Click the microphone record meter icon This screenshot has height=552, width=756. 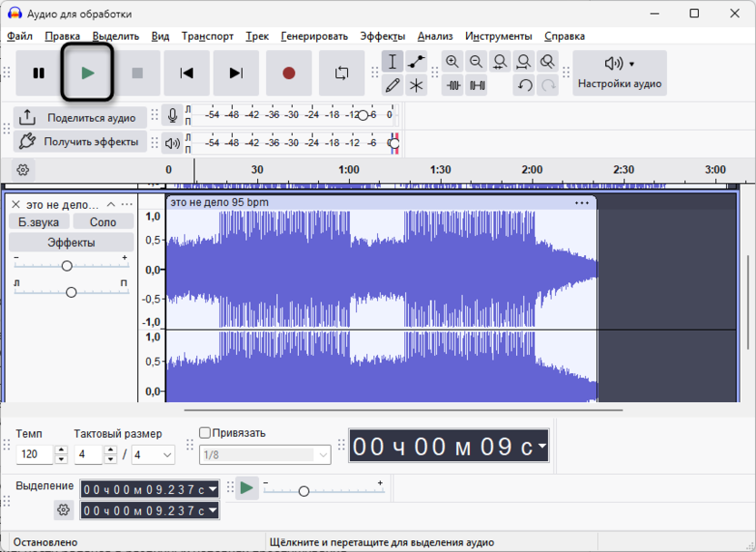[173, 115]
